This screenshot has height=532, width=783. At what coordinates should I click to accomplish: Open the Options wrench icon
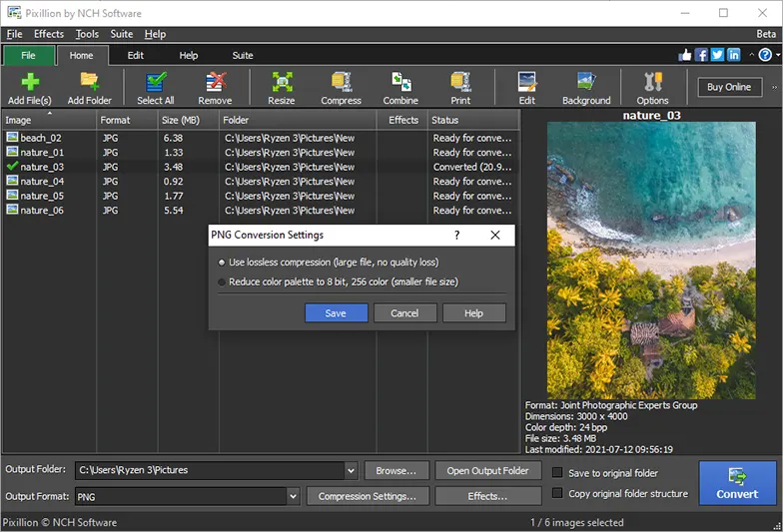tap(652, 82)
